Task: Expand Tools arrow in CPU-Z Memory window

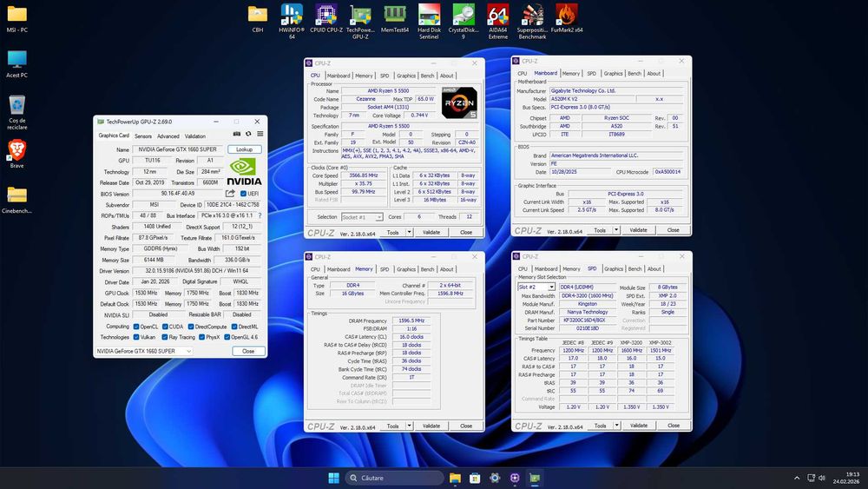Action: tap(409, 426)
